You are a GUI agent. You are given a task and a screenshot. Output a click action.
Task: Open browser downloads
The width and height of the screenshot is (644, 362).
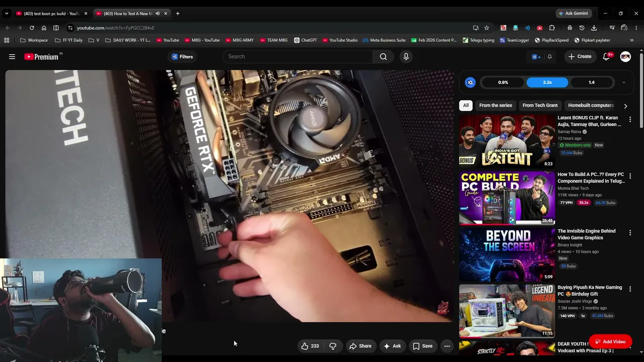[594, 28]
